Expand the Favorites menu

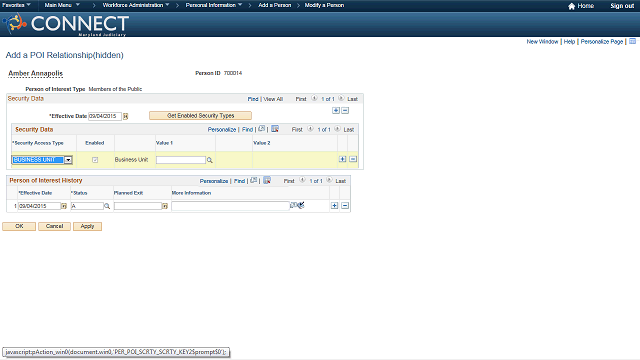point(16,5)
